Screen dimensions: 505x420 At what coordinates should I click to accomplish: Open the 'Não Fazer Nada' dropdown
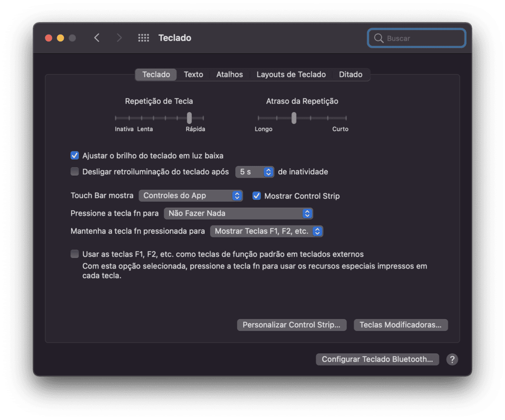[238, 213]
